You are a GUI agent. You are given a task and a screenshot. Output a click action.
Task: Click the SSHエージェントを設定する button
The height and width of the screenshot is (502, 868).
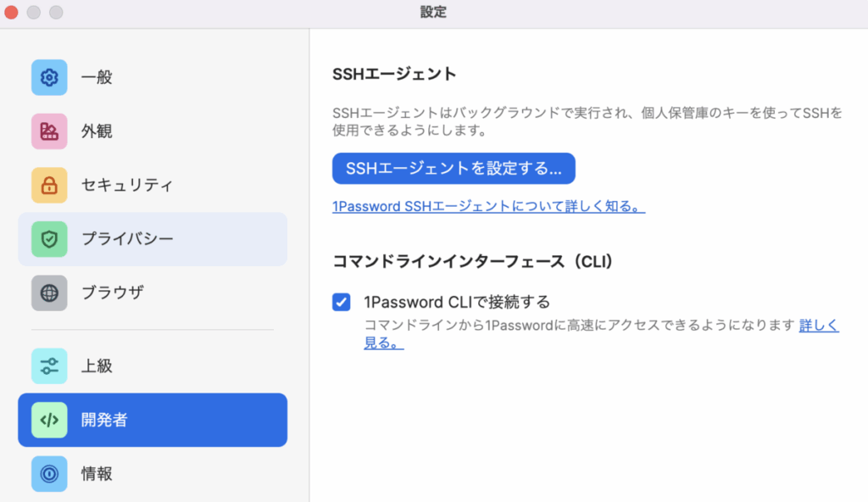point(453,169)
